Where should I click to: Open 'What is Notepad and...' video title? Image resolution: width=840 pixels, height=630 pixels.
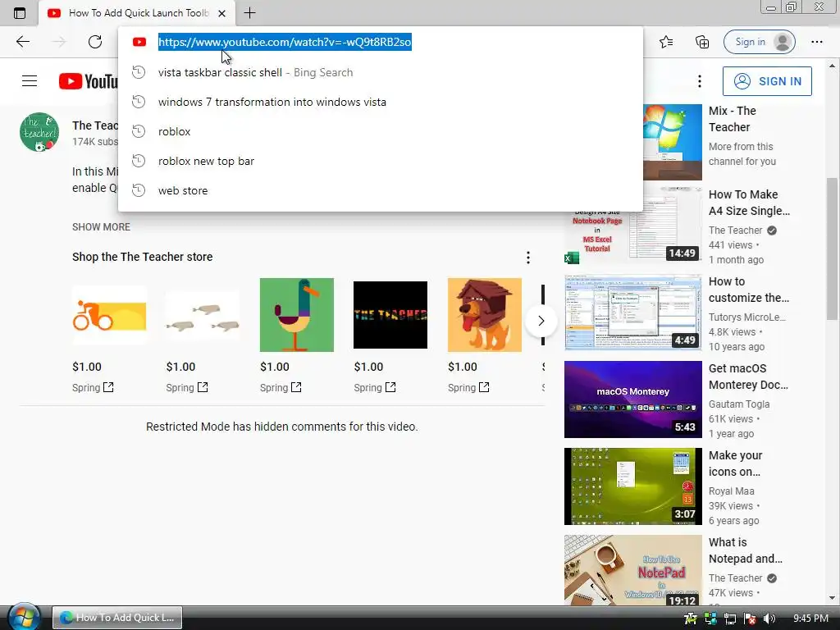[x=745, y=550]
